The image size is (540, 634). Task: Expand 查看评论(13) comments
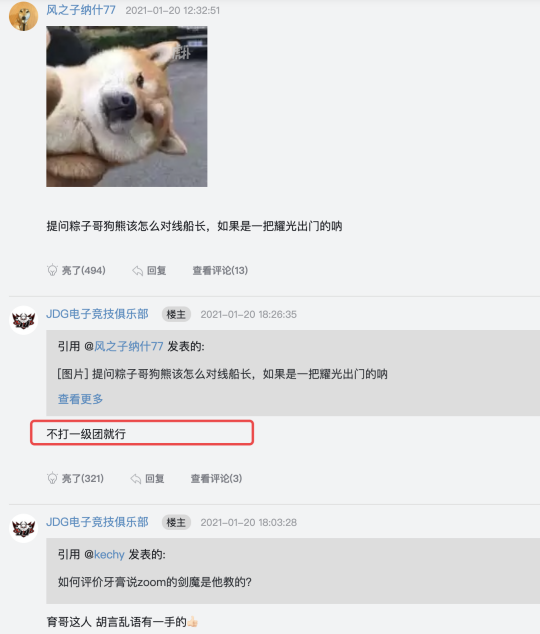click(220, 271)
